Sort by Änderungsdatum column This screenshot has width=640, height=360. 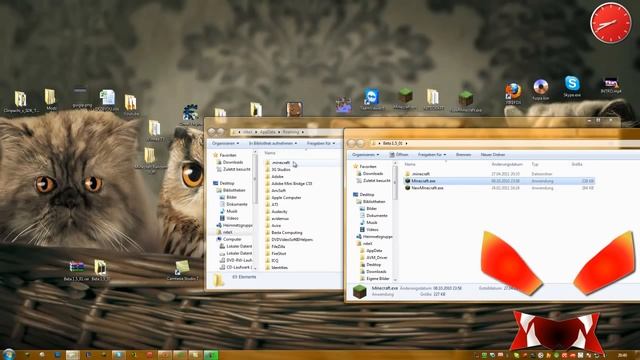507,164
